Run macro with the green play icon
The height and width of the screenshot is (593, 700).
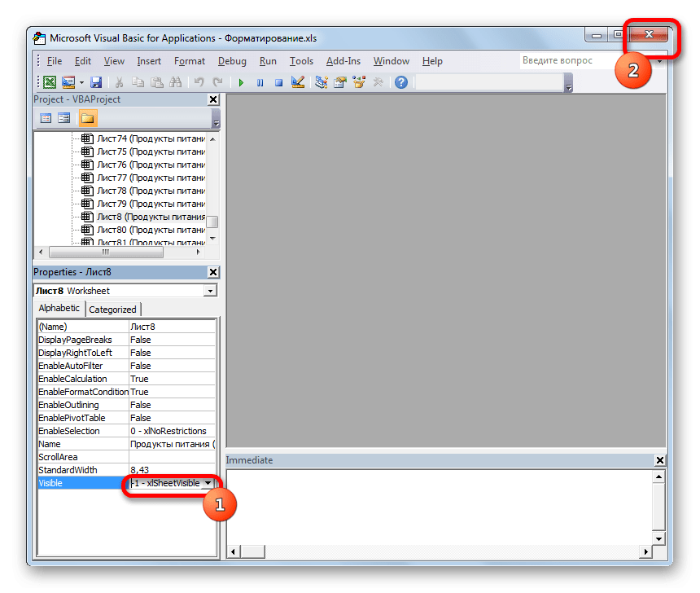click(241, 82)
